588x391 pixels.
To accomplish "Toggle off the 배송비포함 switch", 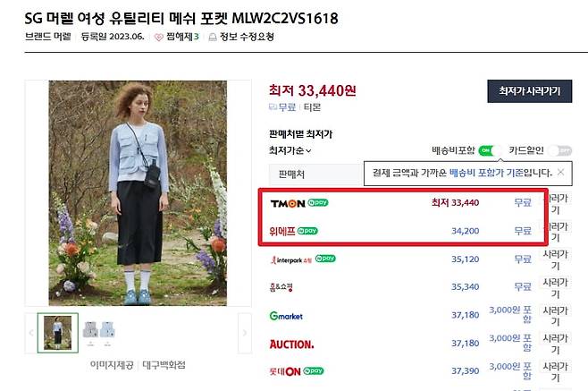I will 490,150.
